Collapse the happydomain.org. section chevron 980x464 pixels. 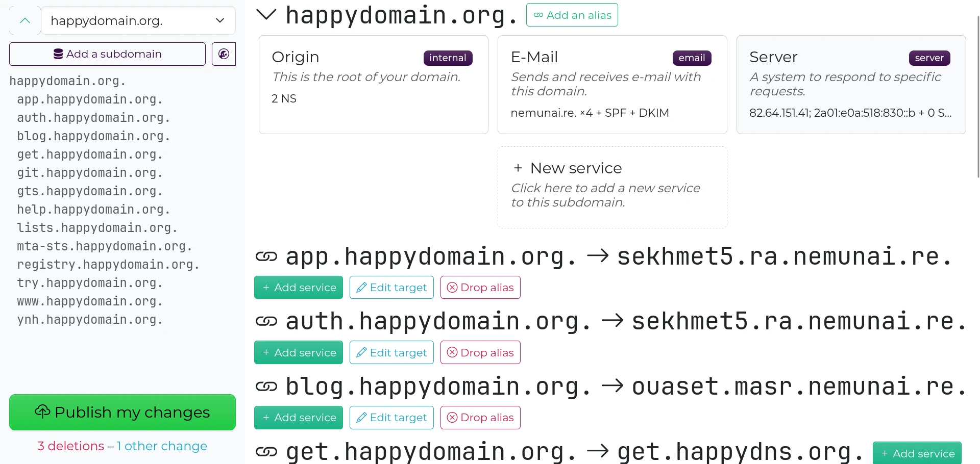[x=266, y=15]
